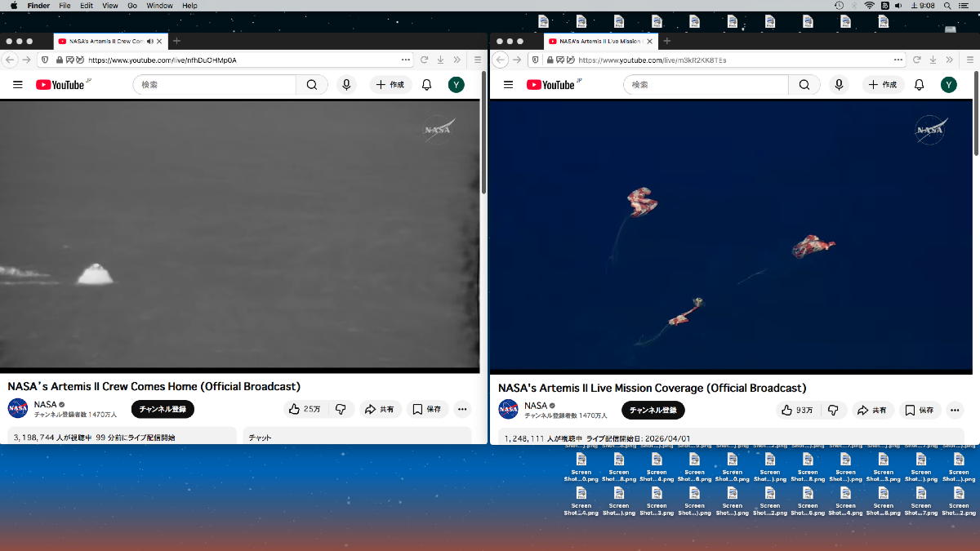The height and width of the screenshot is (551, 980).
Task: Open YouTube guide menu in left window
Action: (x=18, y=84)
